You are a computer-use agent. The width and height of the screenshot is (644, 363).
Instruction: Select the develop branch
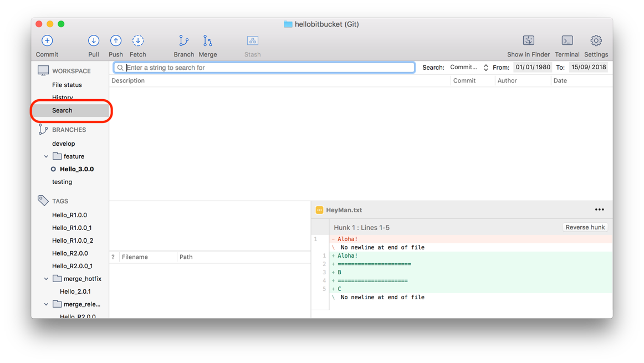click(64, 144)
